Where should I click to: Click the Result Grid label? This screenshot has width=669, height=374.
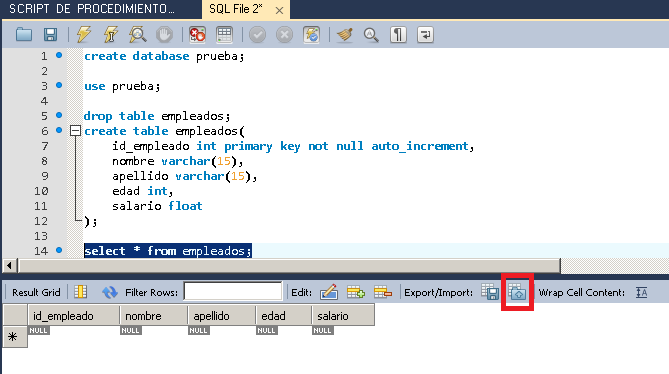pyautogui.click(x=36, y=293)
